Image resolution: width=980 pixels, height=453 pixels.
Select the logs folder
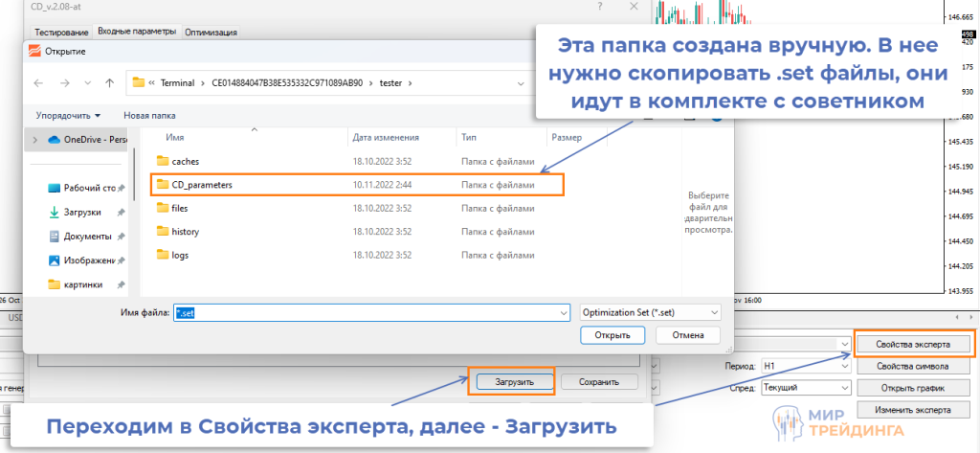tap(180, 255)
